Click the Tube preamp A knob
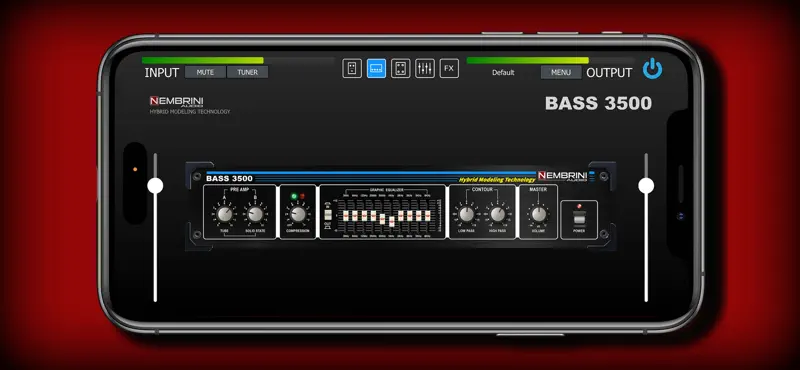 pyautogui.click(x=224, y=214)
